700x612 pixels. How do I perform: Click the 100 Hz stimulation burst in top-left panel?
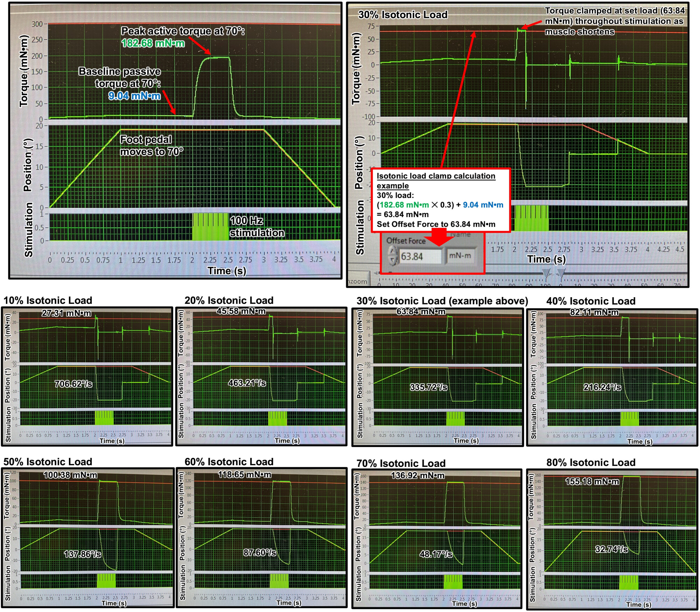tap(210, 227)
